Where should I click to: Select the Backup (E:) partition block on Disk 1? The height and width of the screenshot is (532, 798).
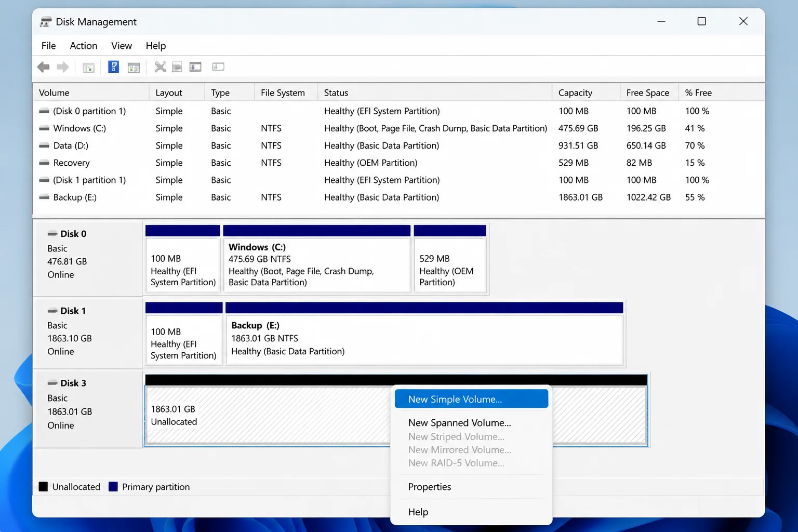(x=424, y=334)
